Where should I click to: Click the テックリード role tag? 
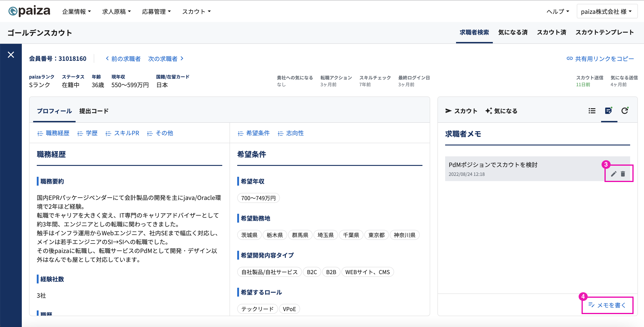point(257,309)
